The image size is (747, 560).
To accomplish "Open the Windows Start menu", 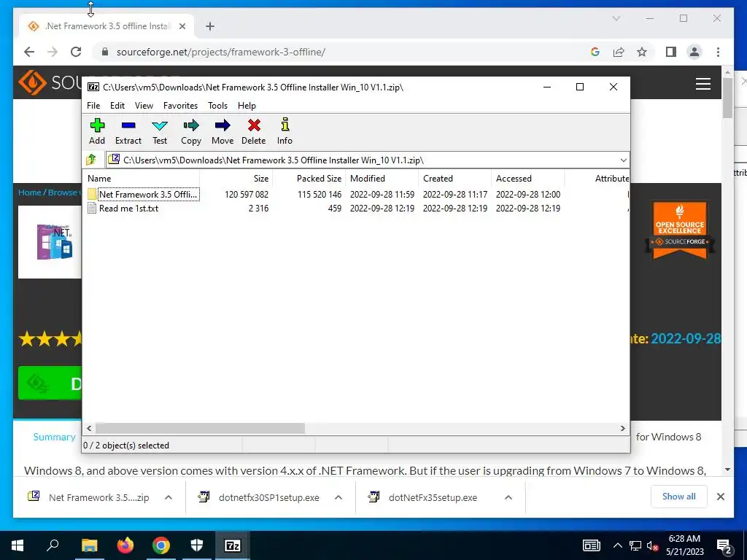I will tap(18, 545).
